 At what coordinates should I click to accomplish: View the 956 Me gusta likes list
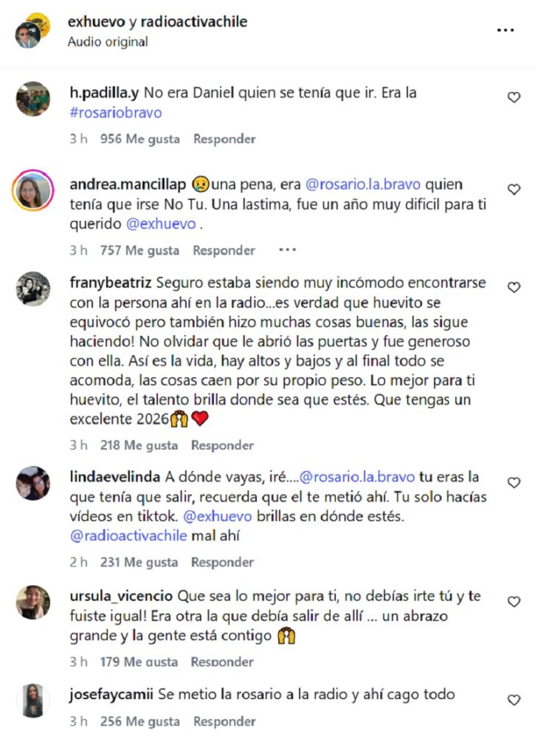[140, 139]
